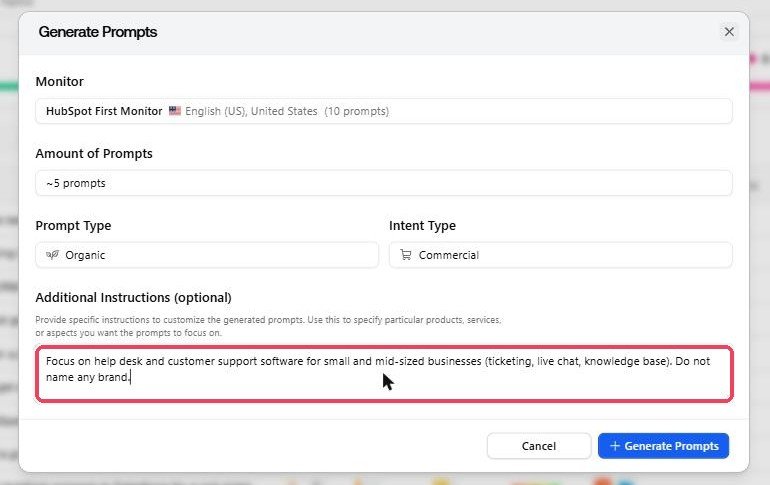Open the Prompt Type dropdown

207,255
